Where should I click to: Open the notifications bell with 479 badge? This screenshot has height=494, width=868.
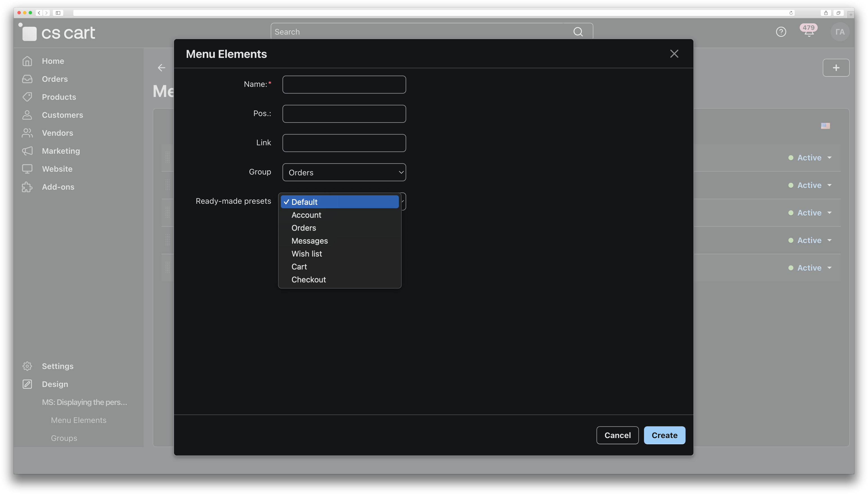click(809, 31)
